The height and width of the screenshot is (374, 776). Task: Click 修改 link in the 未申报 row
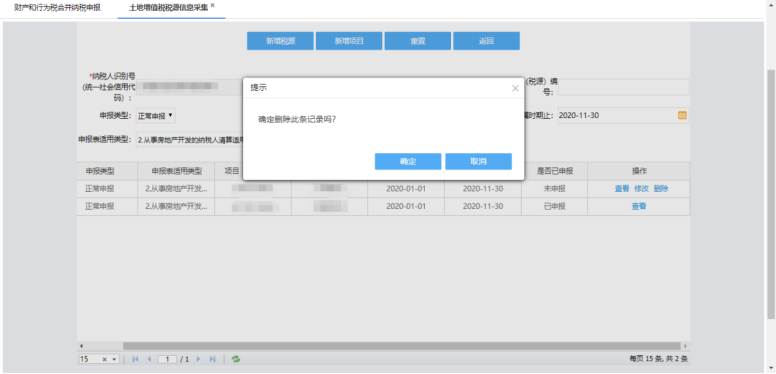641,188
